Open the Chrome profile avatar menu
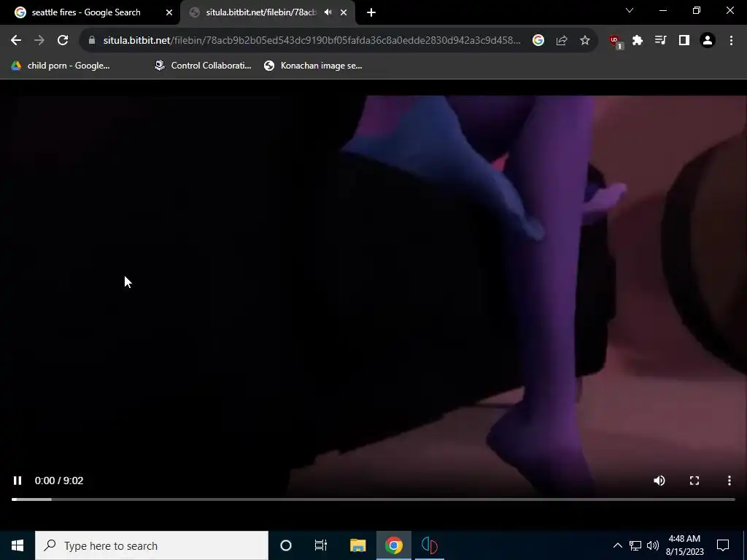The width and height of the screenshot is (747, 560). click(x=708, y=41)
